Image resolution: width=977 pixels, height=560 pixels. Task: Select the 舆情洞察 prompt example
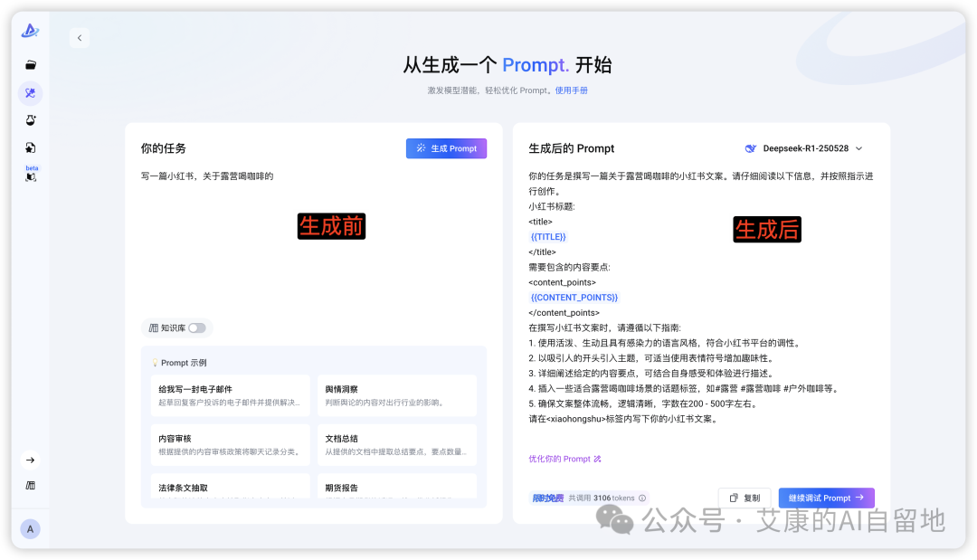[396, 395]
